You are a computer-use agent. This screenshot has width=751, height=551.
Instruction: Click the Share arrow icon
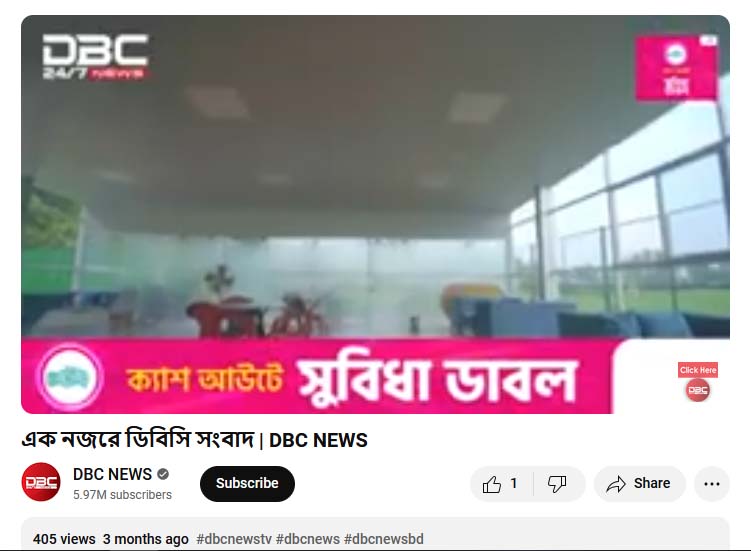pos(616,484)
